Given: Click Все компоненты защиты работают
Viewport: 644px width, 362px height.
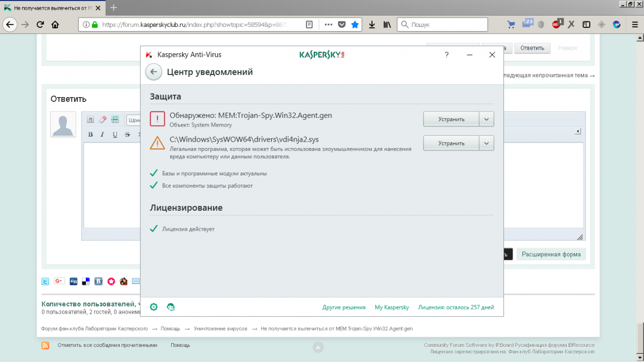Looking at the screenshot, I should click(207, 186).
